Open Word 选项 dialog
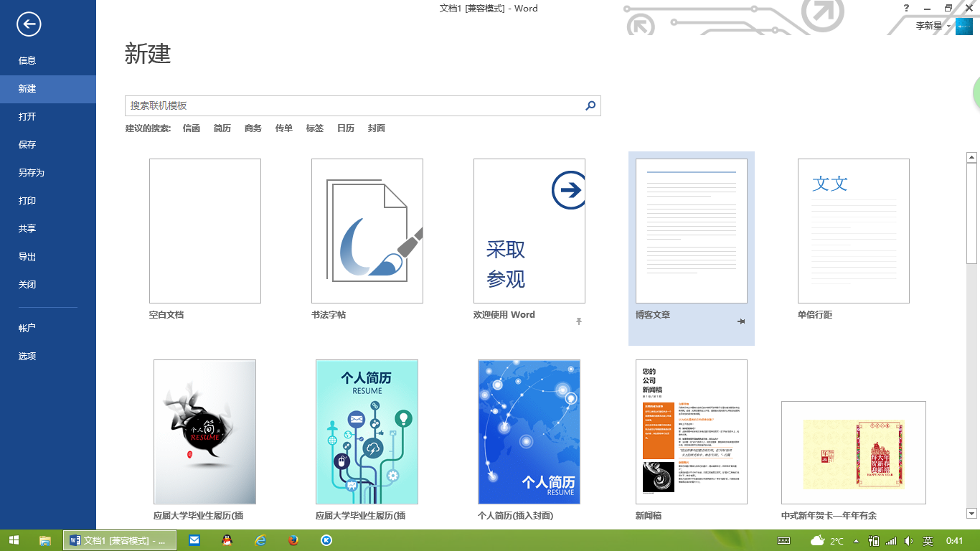980x551 pixels. 48,357
